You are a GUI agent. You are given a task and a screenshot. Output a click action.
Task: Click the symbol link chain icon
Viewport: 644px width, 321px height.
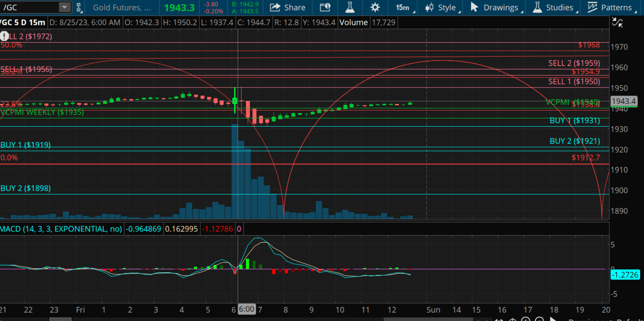[x=79, y=7]
